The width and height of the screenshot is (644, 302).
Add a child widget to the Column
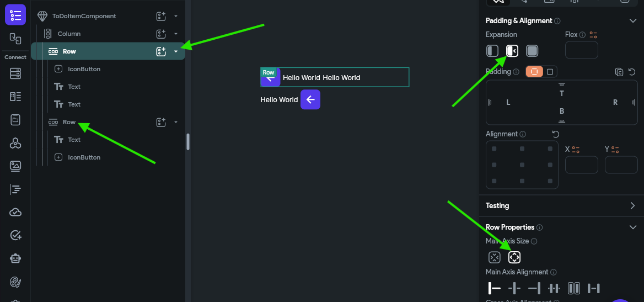[161, 34]
